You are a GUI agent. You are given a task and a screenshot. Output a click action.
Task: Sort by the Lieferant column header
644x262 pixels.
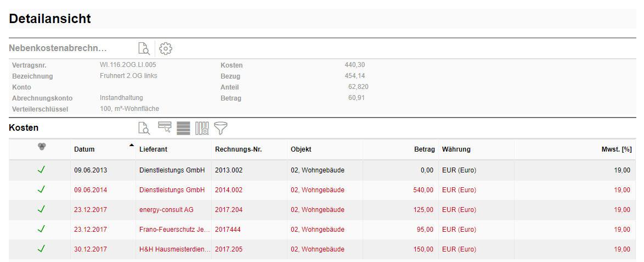click(153, 149)
